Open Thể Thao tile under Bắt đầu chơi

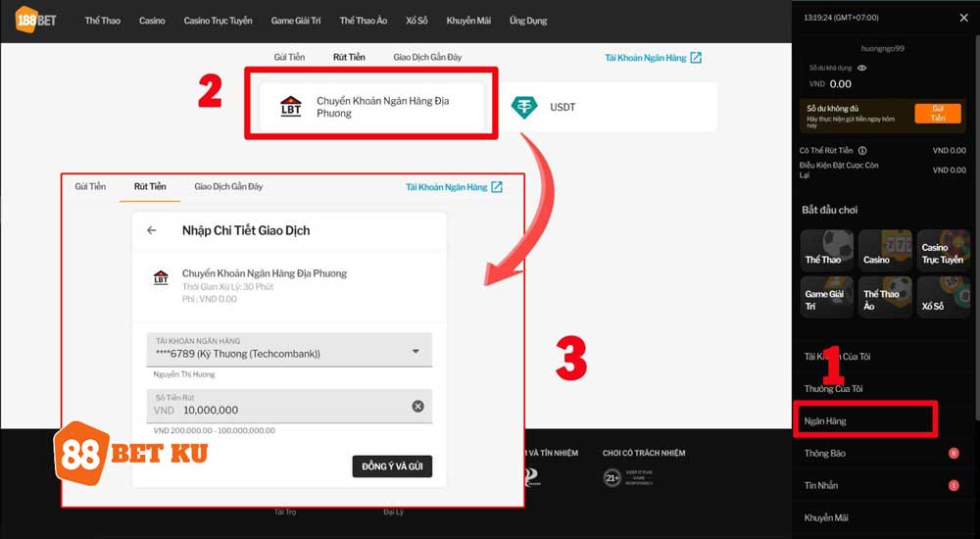pyautogui.click(x=827, y=250)
